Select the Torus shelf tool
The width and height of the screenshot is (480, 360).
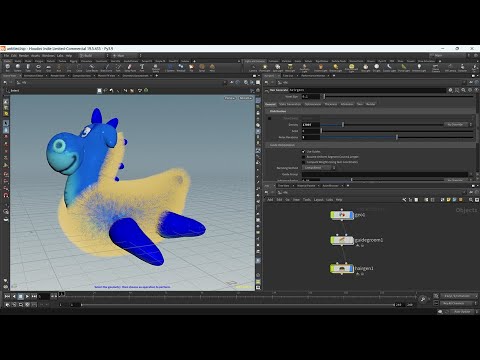38,68
